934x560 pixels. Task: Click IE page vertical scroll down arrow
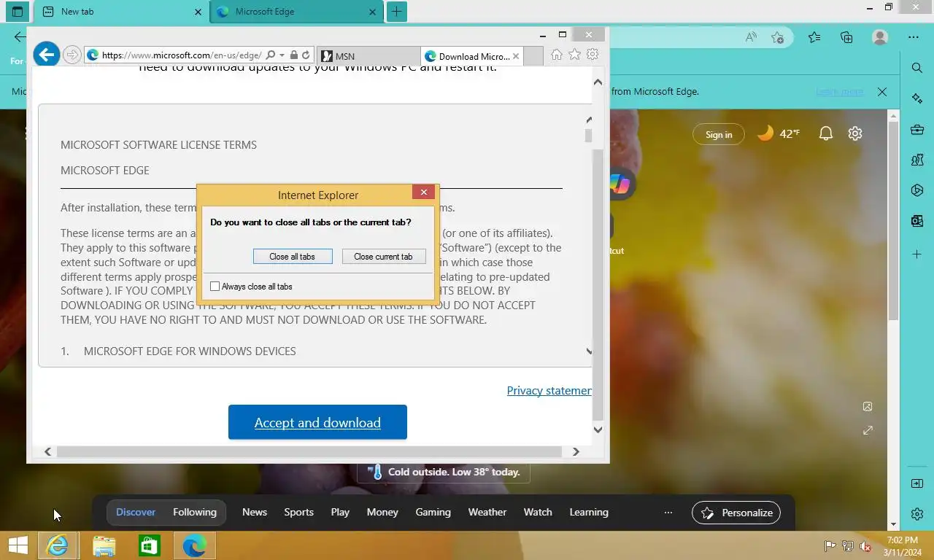pyautogui.click(x=598, y=429)
